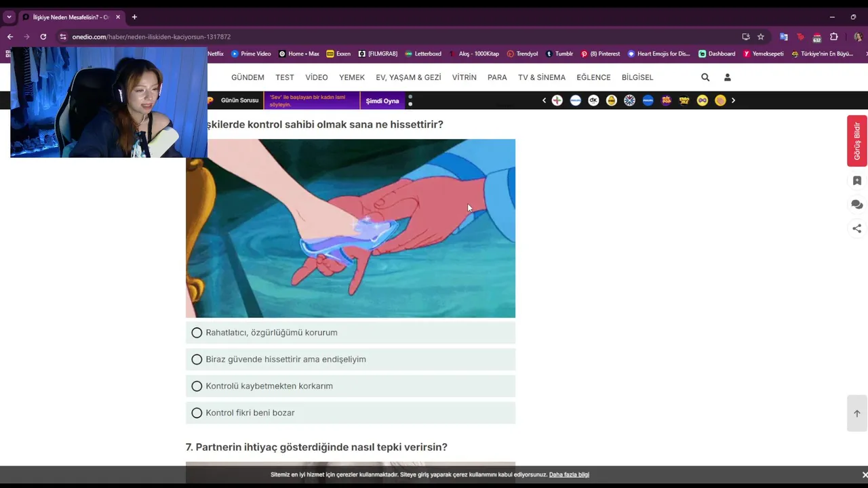Click the red Tp extension icon
This screenshot has width=868, height=488.
(800, 37)
